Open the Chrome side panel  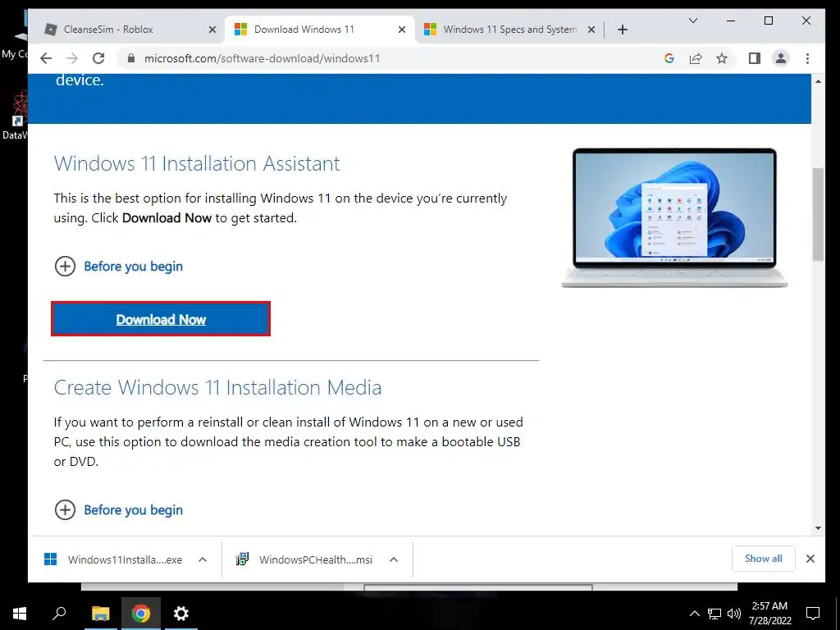tap(755, 58)
